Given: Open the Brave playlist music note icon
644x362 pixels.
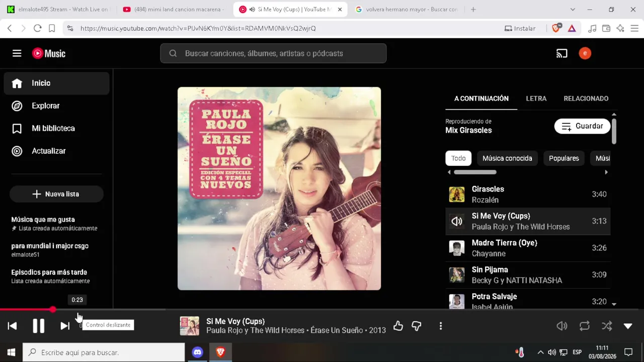Looking at the screenshot, I should click(592, 28).
